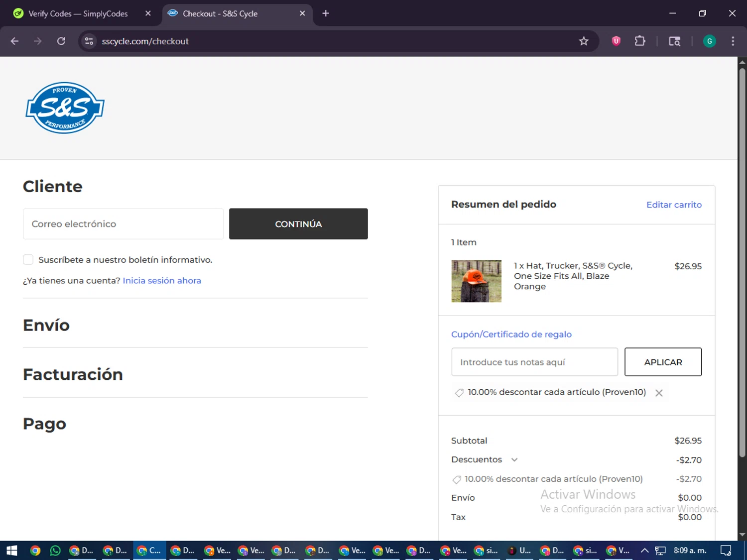This screenshot has width=747, height=560.
Task: Click the browser forward arrow
Action: tap(38, 41)
